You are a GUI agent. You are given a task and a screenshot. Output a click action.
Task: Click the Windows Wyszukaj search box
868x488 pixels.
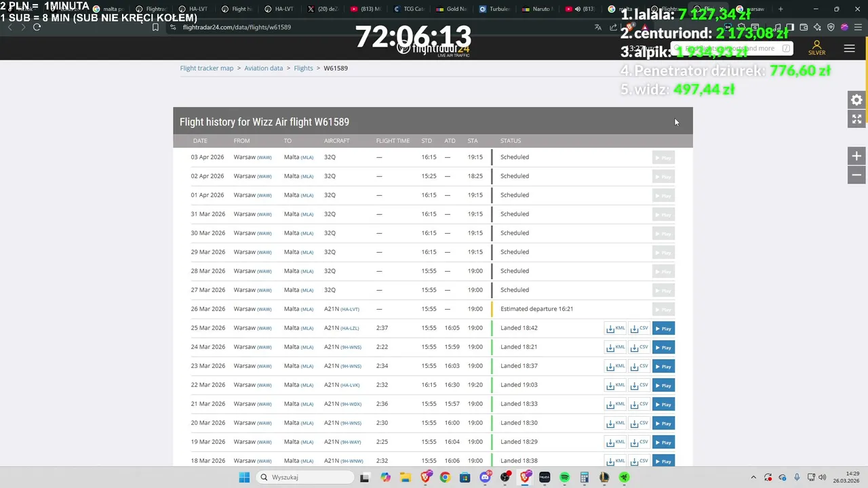305,477
